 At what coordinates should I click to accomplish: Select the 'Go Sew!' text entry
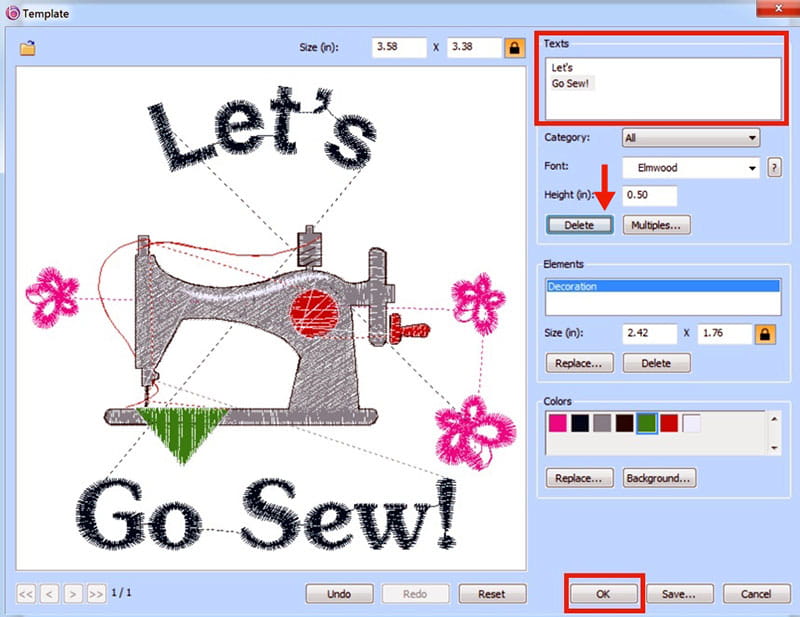pos(571,83)
